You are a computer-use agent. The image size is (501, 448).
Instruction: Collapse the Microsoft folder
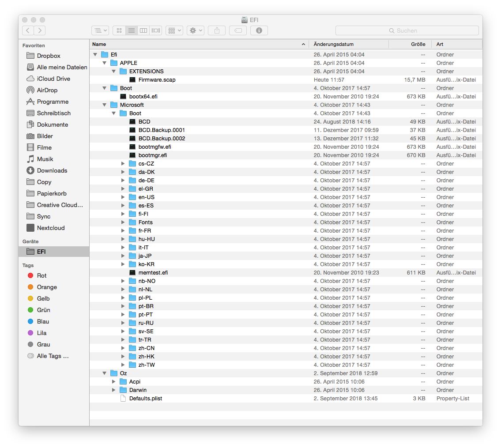[105, 105]
